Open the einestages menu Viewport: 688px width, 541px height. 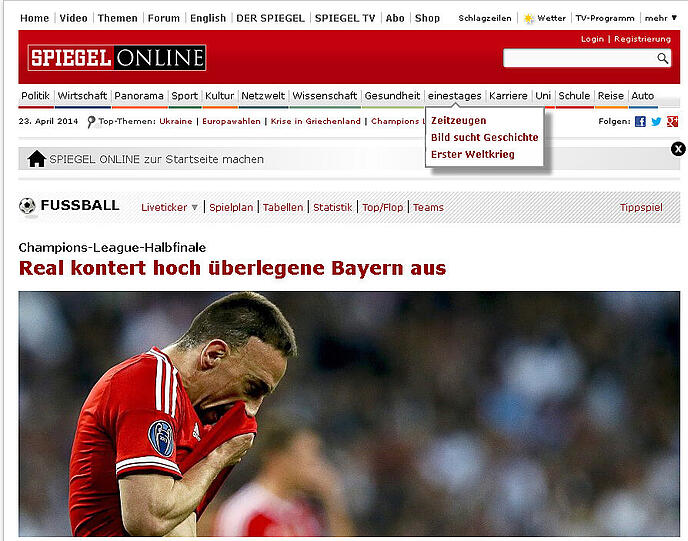454,96
